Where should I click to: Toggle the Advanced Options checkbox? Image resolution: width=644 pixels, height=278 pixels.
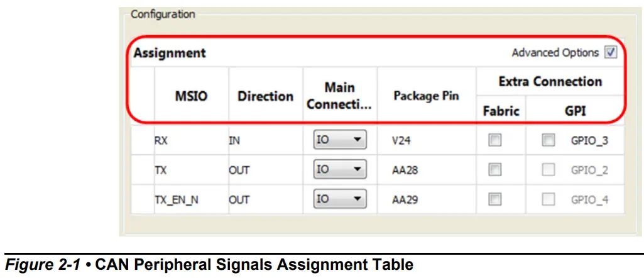(611, 53)
